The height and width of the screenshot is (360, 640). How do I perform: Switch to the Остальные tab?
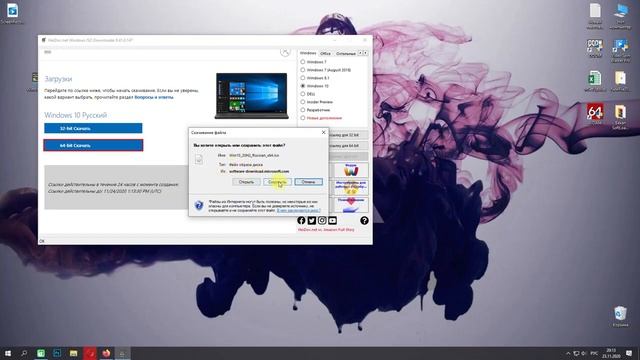click(346, 53)
